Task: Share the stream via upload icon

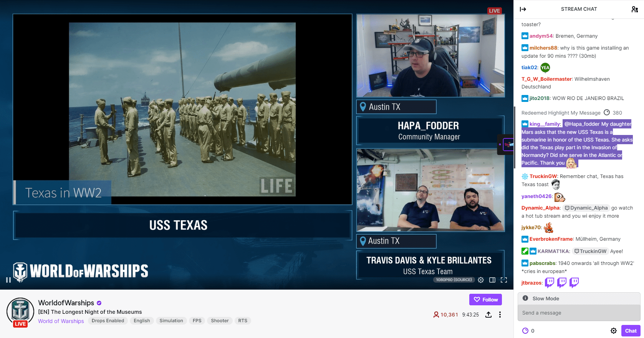Action: click(488, 315)
